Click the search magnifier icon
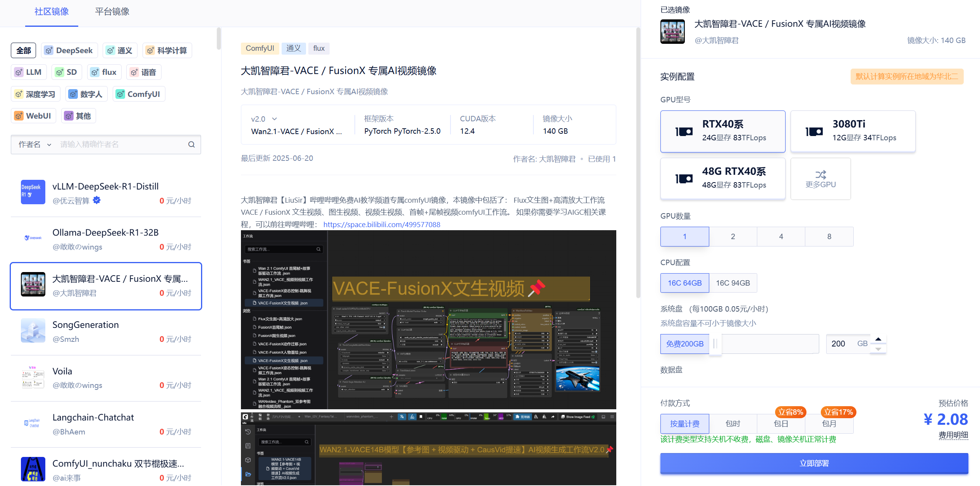The width and height of the screenshot is (980, 486). point(191,145)
